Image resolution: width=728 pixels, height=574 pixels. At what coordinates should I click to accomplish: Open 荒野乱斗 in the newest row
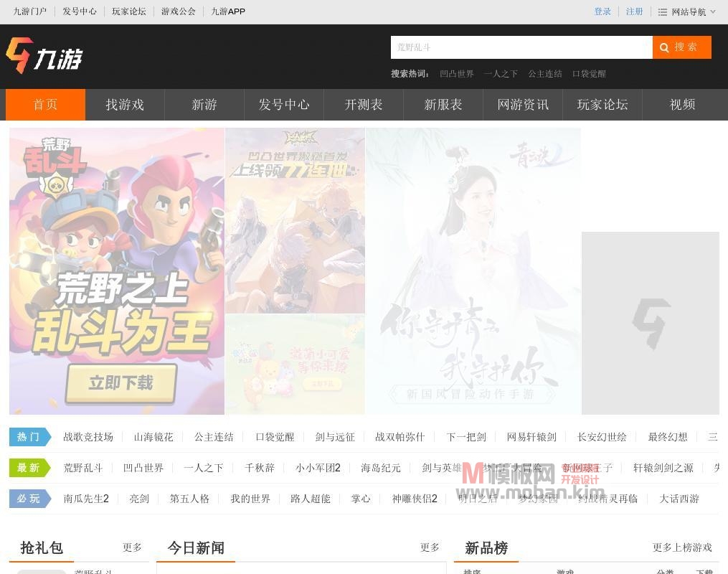tap(83, 468)
